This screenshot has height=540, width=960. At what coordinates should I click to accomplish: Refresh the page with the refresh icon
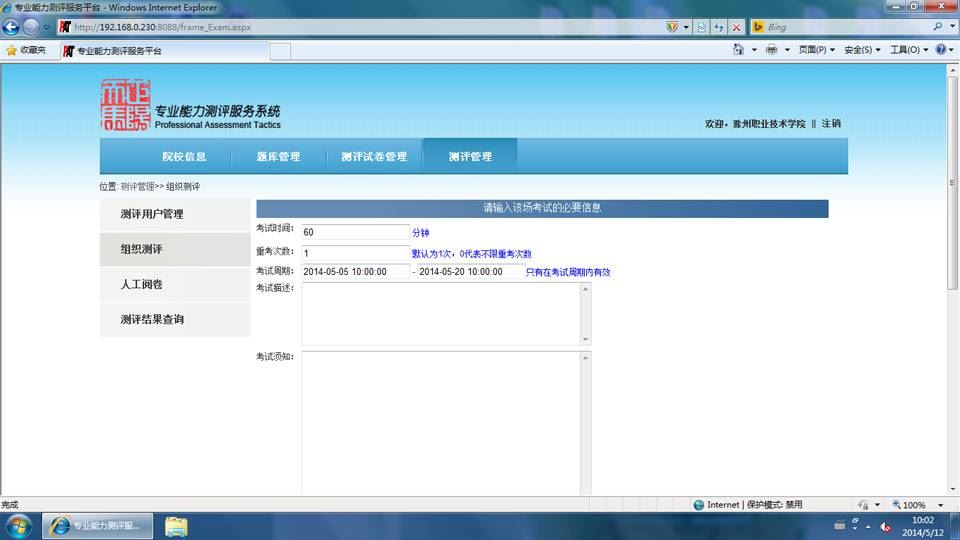(719, 27)
